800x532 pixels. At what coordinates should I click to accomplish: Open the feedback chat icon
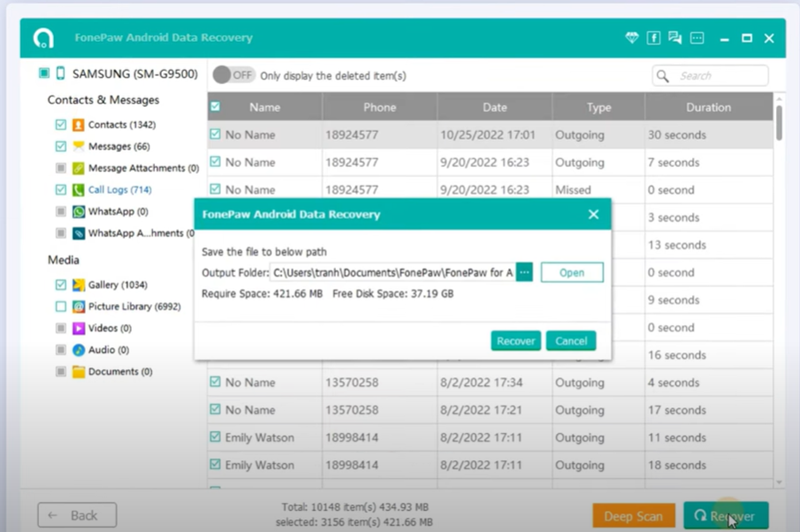[675, 38]
